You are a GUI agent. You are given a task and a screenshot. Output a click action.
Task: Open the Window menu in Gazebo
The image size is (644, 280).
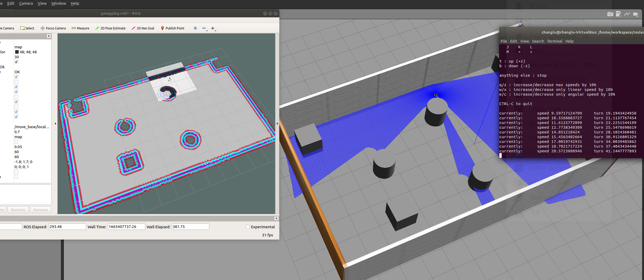59,3
